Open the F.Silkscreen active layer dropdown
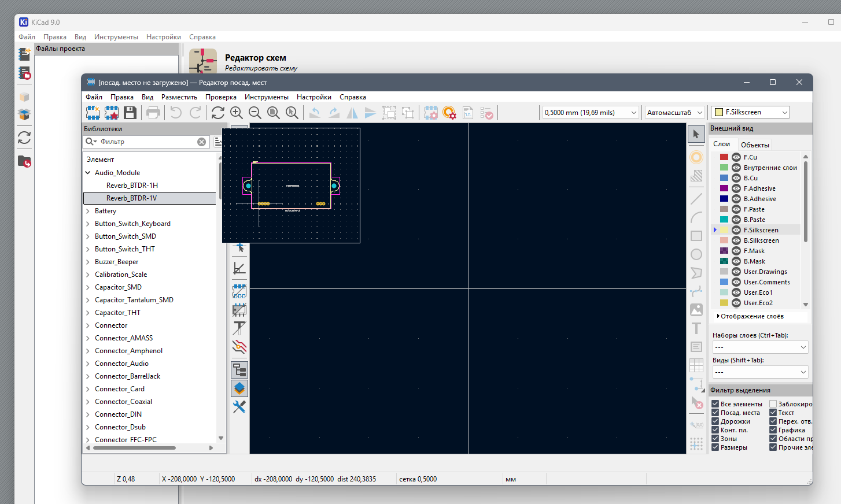Image resolution: width=841 pixels, height=504 pixels. point(751,112)
